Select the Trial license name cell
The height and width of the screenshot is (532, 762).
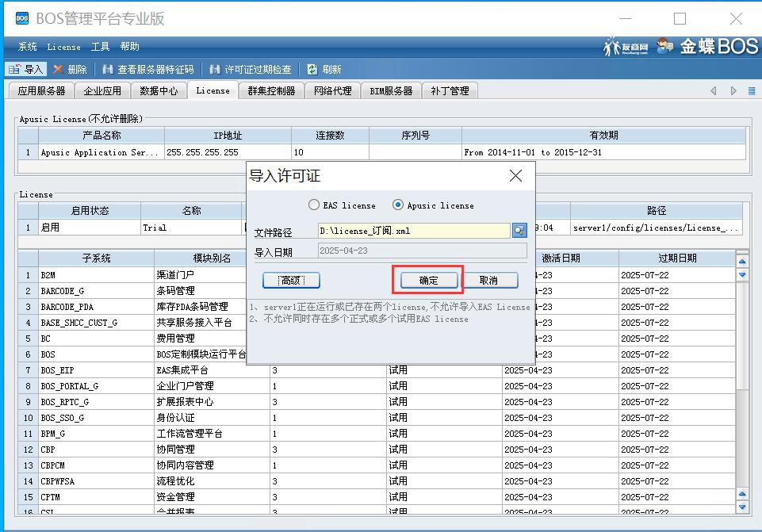pyautogui.click(x=193, y=228)
